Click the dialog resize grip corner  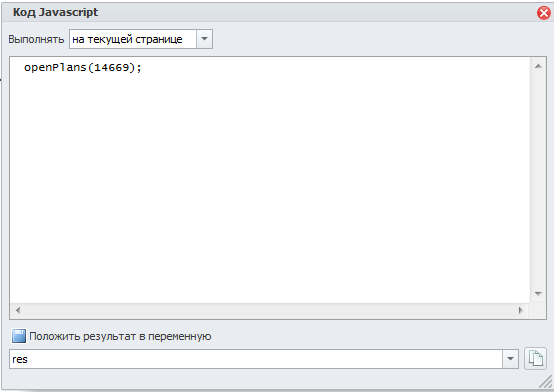click(x=546, y=382)
